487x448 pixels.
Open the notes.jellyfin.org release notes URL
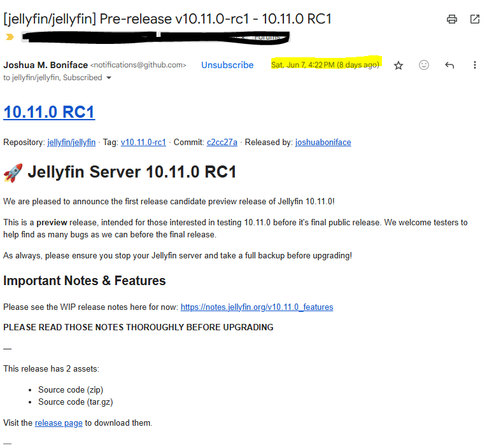(x=257, y=307)
